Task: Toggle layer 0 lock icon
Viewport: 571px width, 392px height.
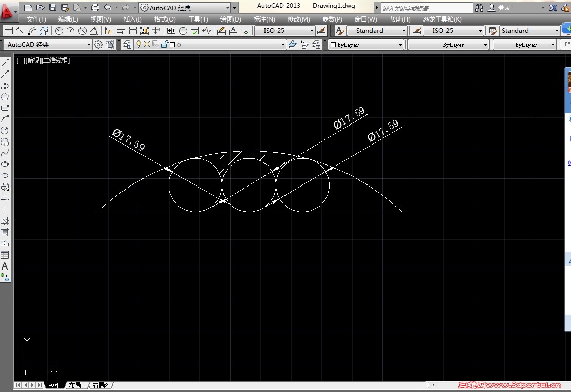Action: coord(164,45)
